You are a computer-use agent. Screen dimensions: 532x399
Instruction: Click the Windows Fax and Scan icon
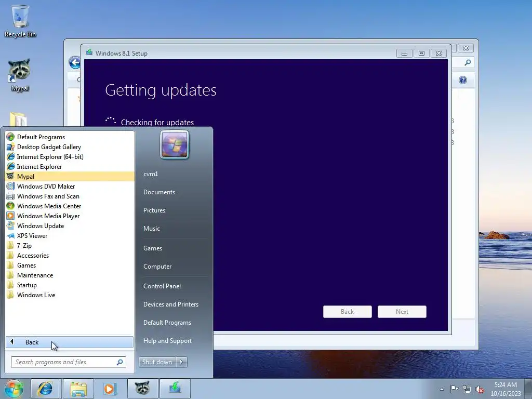[10, 196]
